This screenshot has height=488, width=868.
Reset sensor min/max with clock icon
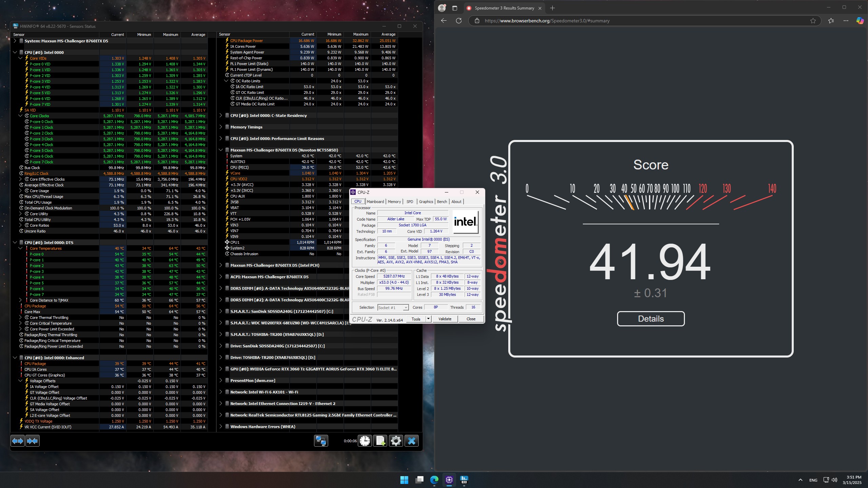coord(365,441)
